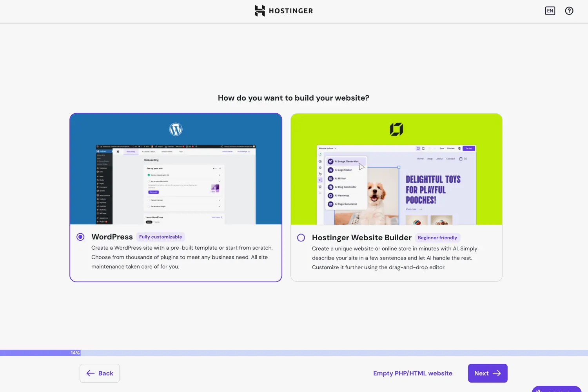
Task: Select the Hostinger Website Builder radio button
Action: (x=301, y=238)
